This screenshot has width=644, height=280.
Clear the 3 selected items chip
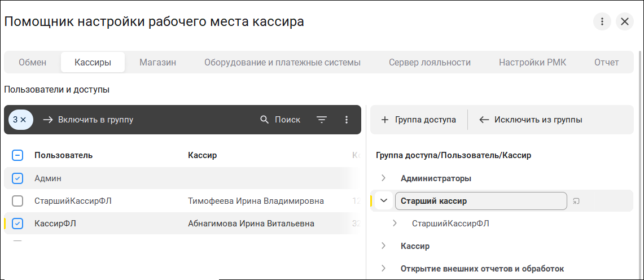tap(20, 120)
